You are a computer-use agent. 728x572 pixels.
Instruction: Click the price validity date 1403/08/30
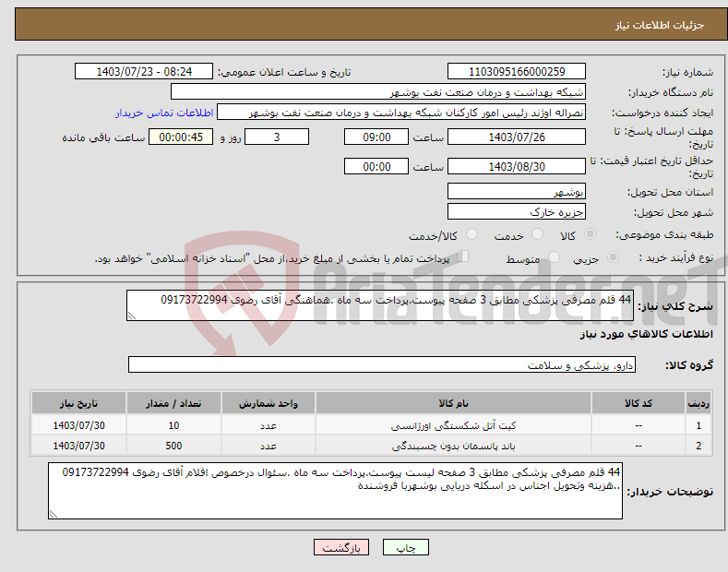pos(517,166)
